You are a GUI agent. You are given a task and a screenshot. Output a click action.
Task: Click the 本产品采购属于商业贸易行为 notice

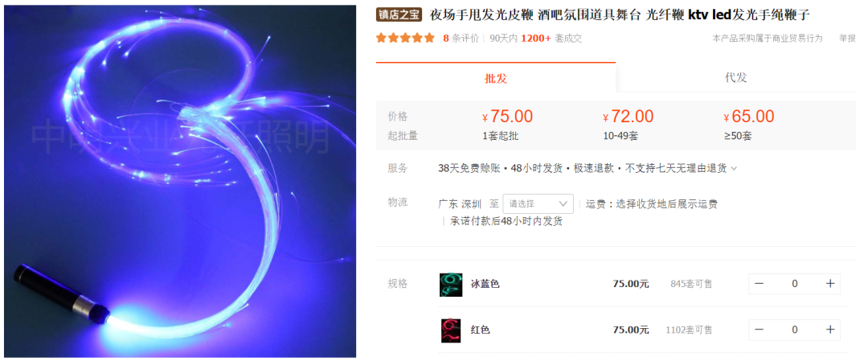coord(768,39)
